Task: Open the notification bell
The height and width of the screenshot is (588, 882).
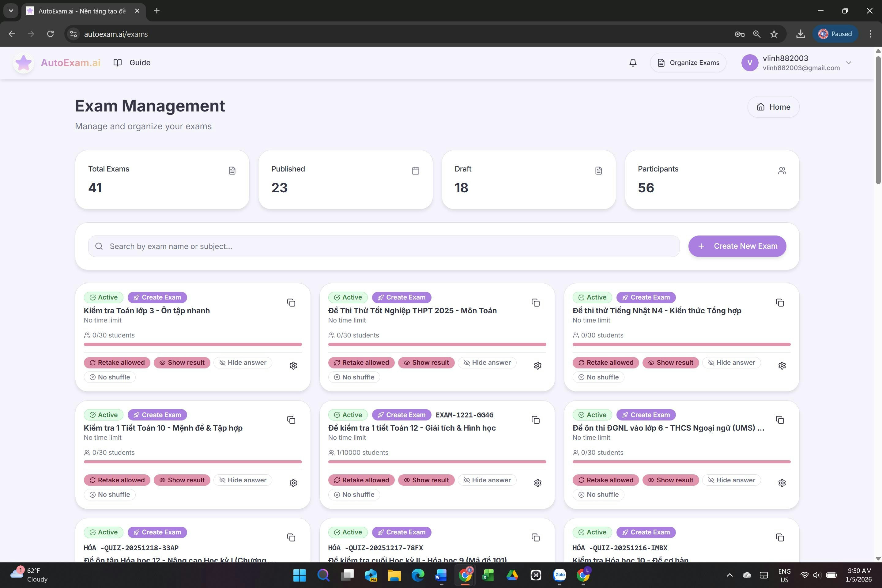Action: (633, 62)
